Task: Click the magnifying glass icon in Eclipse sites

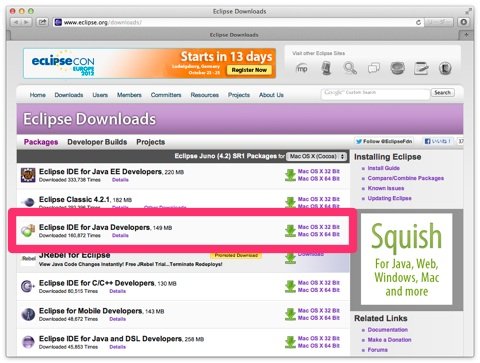Action: point(350,68)
